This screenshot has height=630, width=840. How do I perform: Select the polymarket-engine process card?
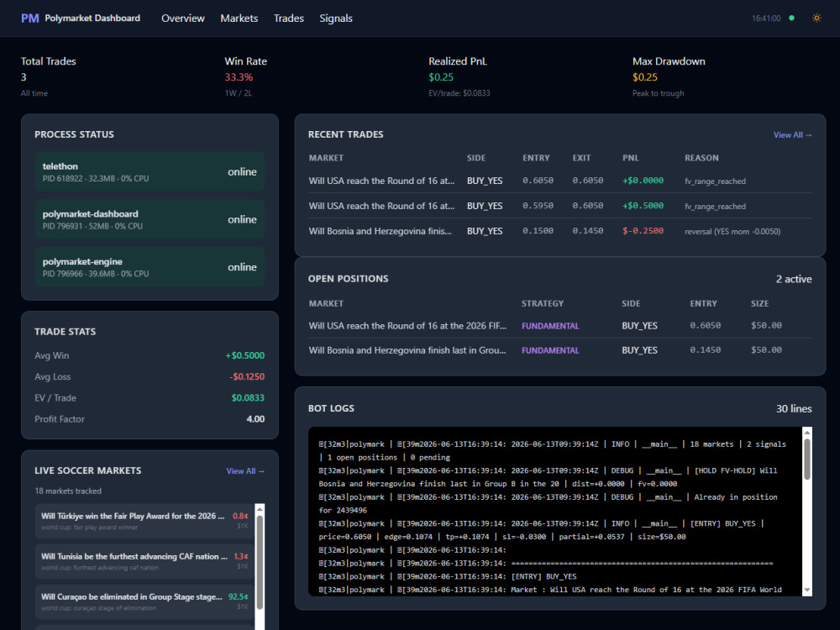coord(150,267)
